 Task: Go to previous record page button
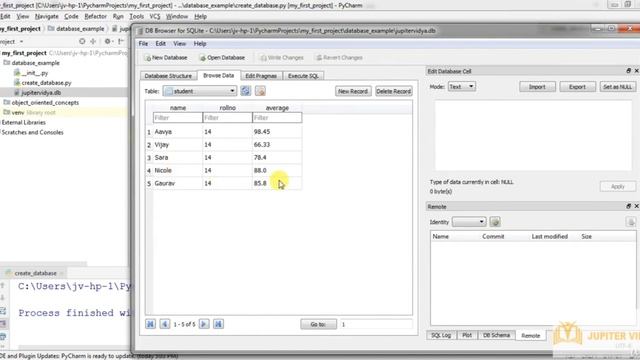click(164, 324)
